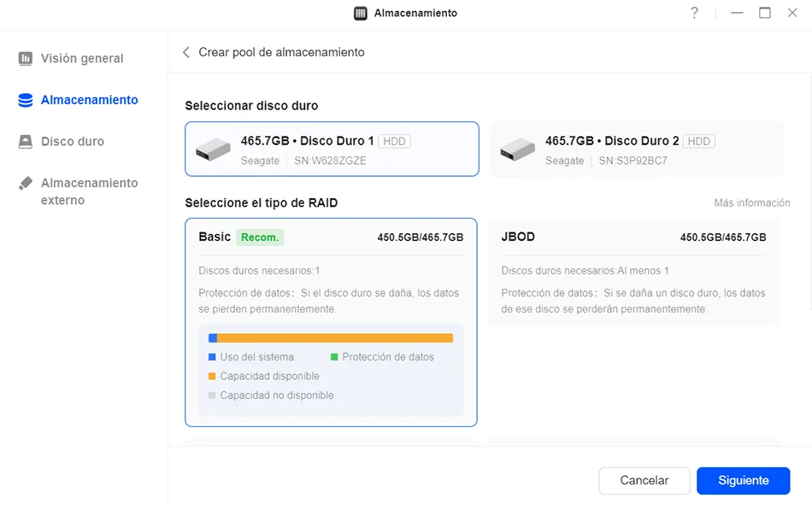
Task: Choose the JBOD RAID type option
Action: pos(633,273)
